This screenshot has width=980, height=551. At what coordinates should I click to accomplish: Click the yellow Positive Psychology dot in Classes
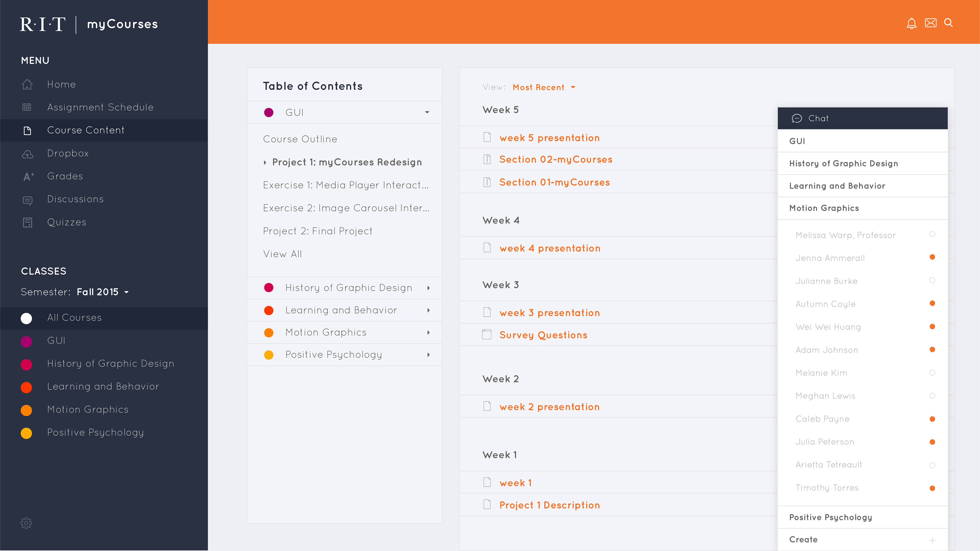(x=26, y=433)
